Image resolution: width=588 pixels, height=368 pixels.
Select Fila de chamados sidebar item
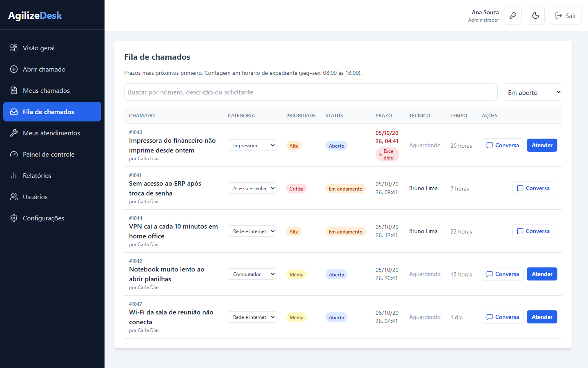52,112
